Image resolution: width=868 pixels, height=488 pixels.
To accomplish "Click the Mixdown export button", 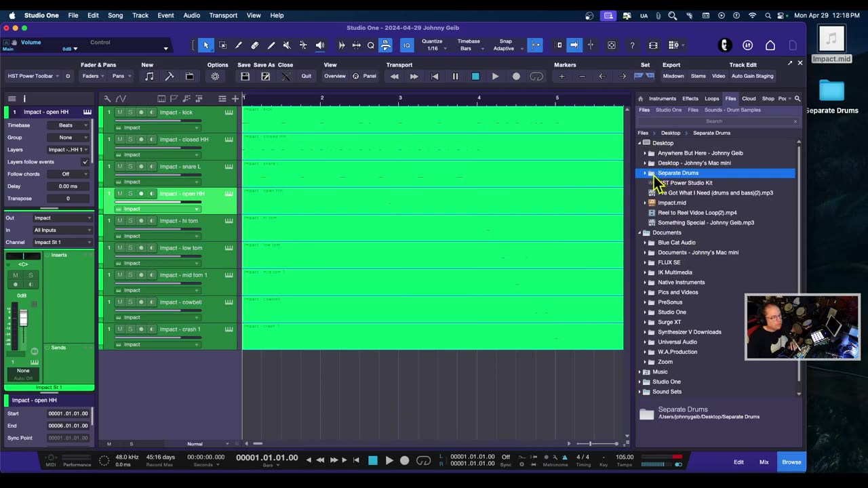I will pos(673,77).
